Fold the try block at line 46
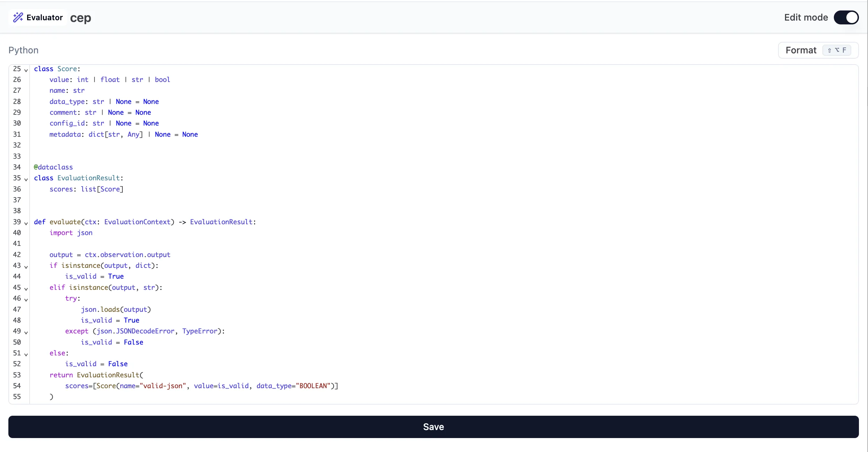This screenshot has width=868, height=452. tap(26, 300)
